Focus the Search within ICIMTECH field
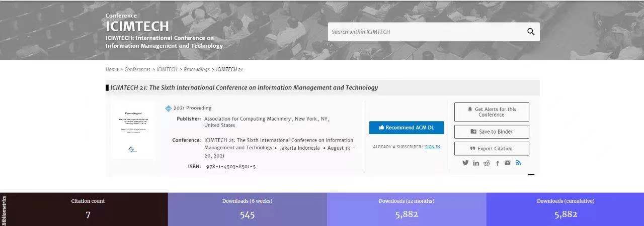644x226 pixels. [x=425, y=32]
